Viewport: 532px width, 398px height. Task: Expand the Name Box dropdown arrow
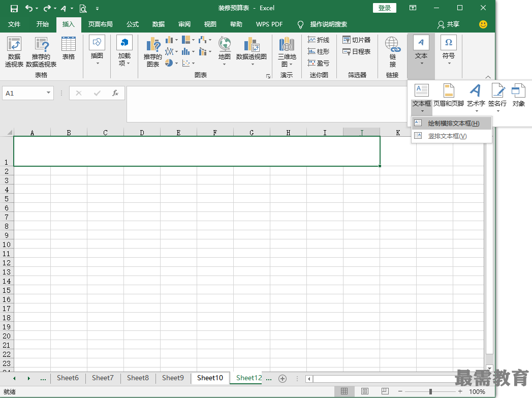(48, 93)
